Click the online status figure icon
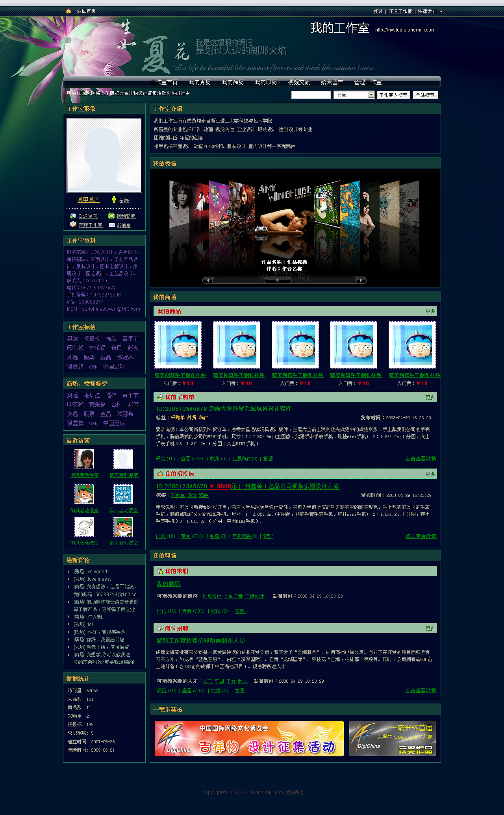The image size is (504, 815). pos(114,200)
